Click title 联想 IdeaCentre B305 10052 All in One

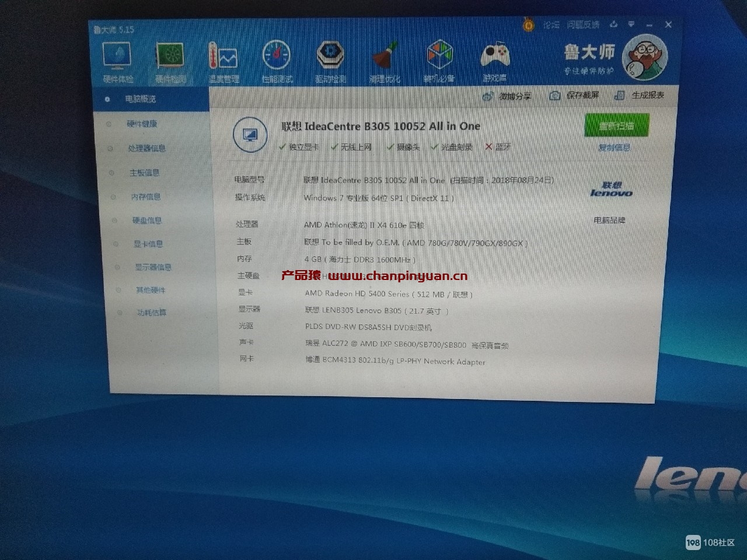[381, 126]
